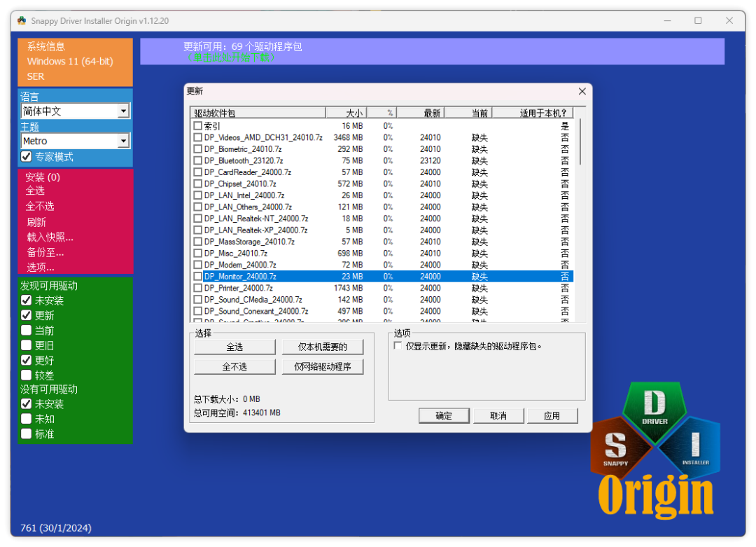Open 选项... in the sidebar
The height and width of the screenshot is (547, 756).
[x=41, y=268]
